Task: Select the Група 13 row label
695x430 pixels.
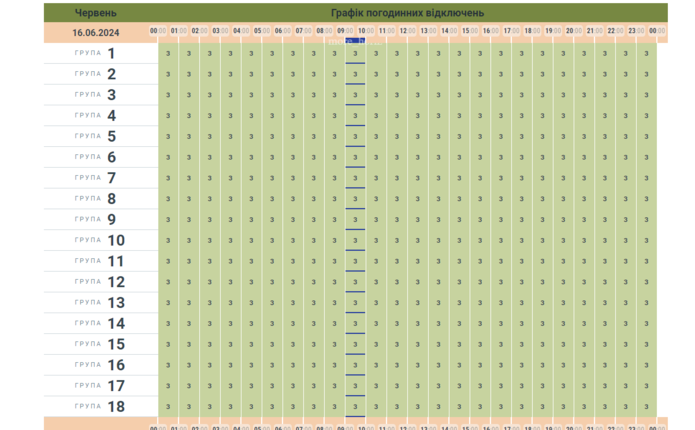Action: 100,302
